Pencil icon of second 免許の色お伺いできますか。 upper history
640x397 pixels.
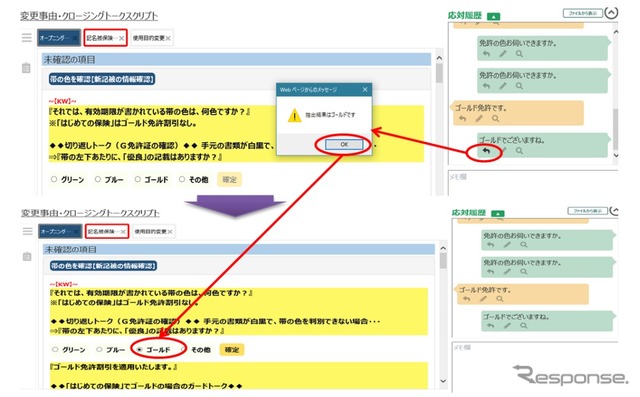(503, 86)
